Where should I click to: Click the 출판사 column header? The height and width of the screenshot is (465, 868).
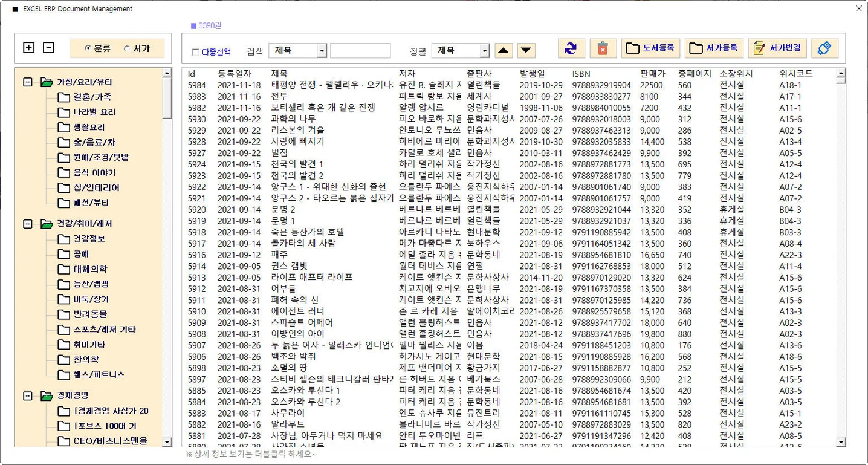pyautogui.click(x=479, y=74)
